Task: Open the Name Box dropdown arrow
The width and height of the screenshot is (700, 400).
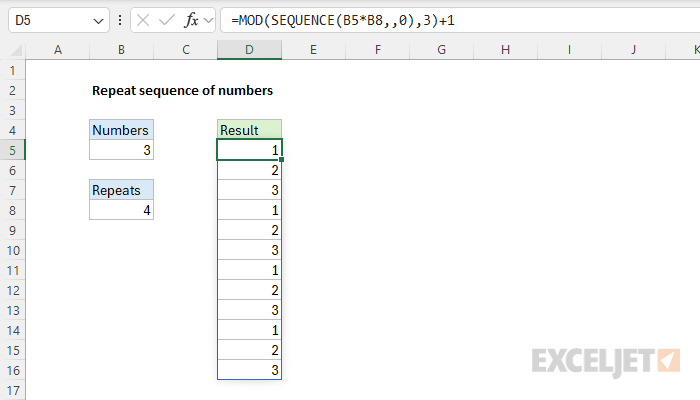Action: pos(98,21)
